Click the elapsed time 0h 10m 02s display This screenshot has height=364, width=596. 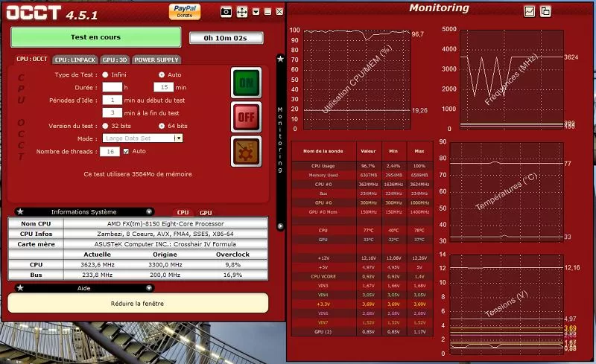click(226, 38)
